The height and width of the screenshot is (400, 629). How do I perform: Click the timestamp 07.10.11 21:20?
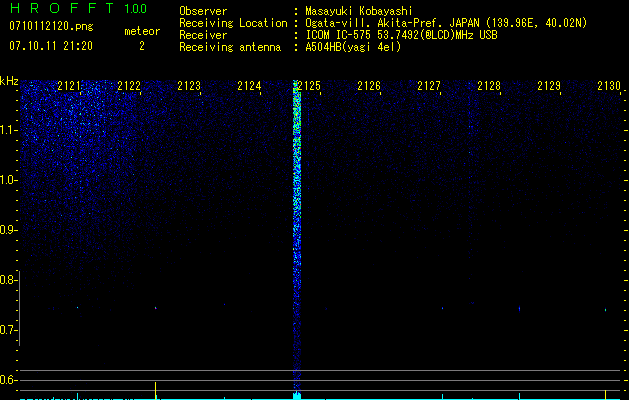[51, 46]
